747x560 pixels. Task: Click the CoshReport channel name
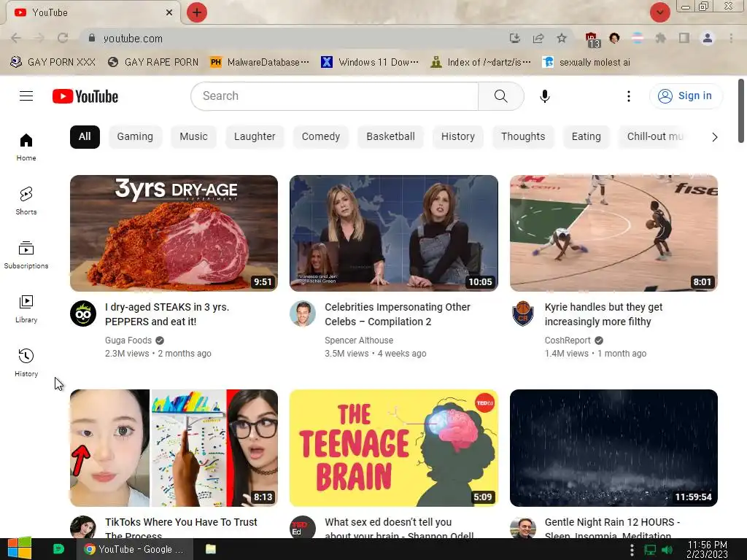[x=568, y=341]
